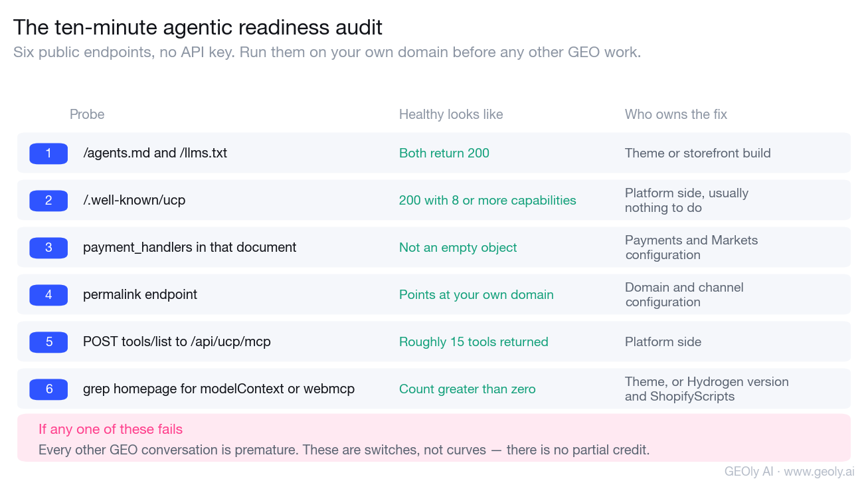Image resolution: width=868 pixels, height=481 pixels.
Task: Click the blue number 2 badge
Action: point(48,201)
